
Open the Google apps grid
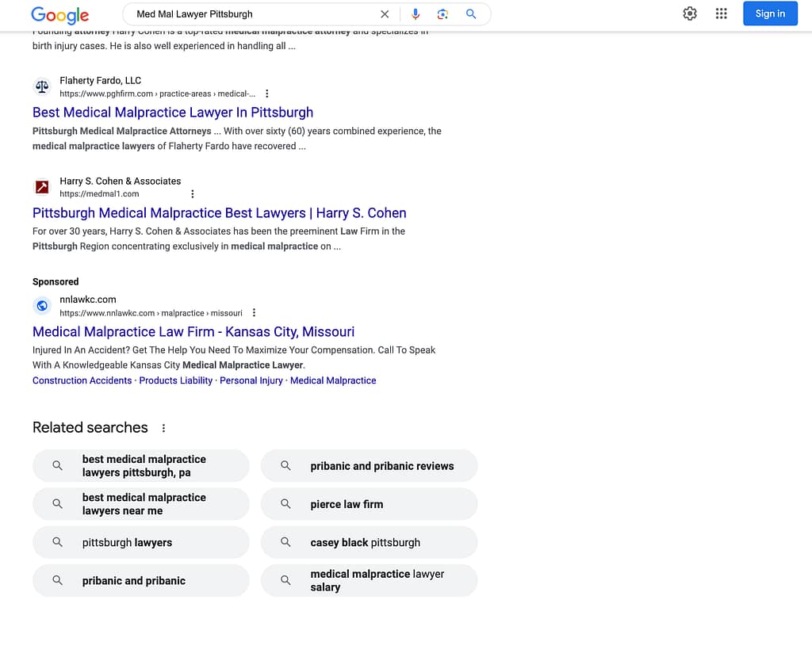coord(721,13)
